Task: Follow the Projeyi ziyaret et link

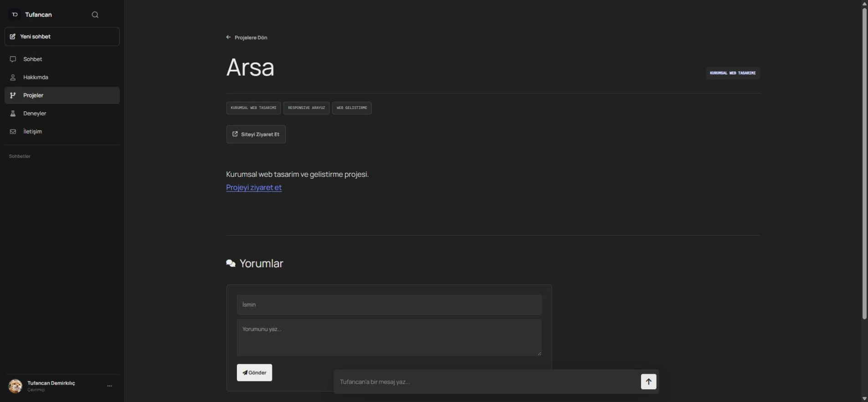Action: pyautogui.click(x=254, y=187)
